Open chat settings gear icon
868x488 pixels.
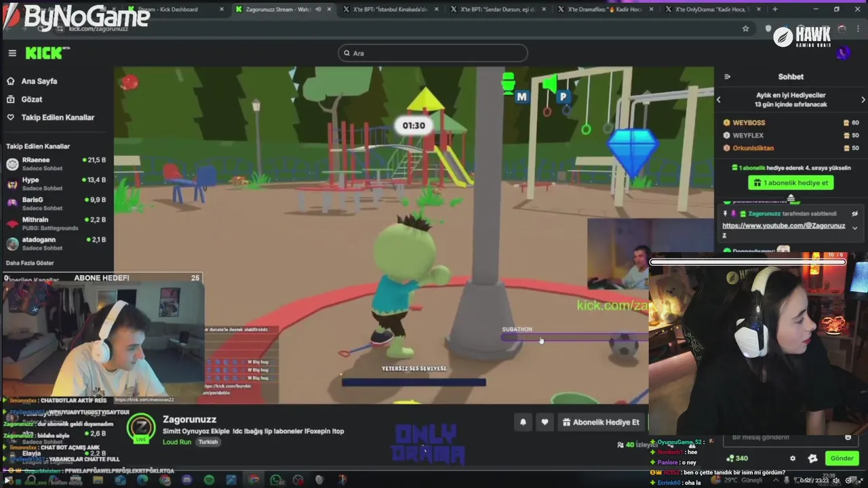pyautogui.click(x=793, y=458)
